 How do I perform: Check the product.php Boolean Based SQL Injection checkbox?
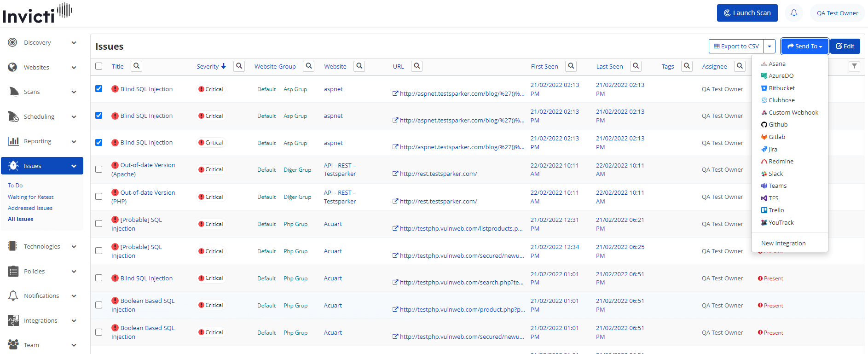pos(98,305)
